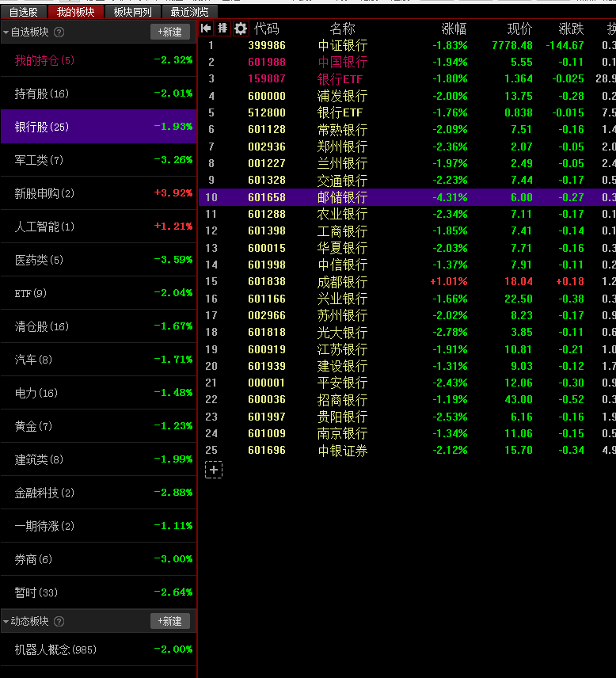Select the 黄金(7) block
Screen dimensions: 616x678
[98, 426]
